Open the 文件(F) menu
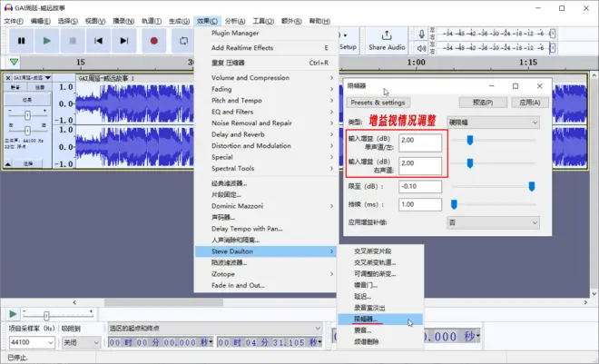The height and width of the screenshot is (364, 599). tap(14, 21)
